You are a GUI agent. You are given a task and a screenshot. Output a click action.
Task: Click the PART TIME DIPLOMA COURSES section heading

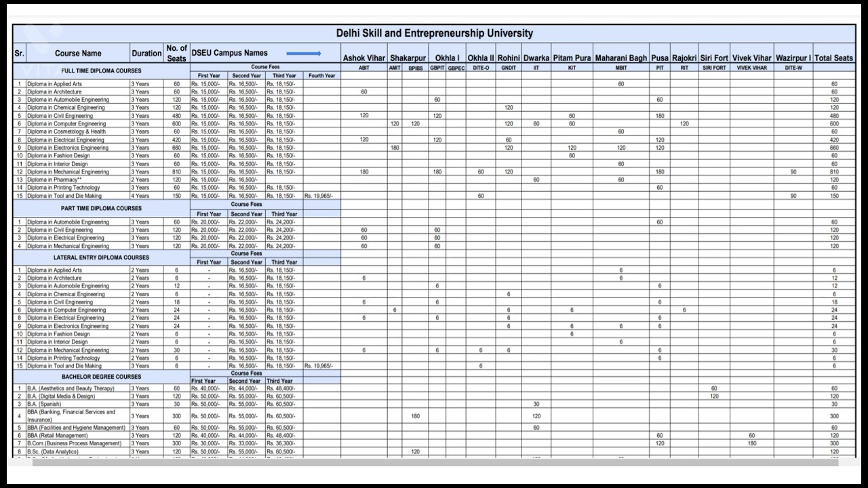point(101,208)
